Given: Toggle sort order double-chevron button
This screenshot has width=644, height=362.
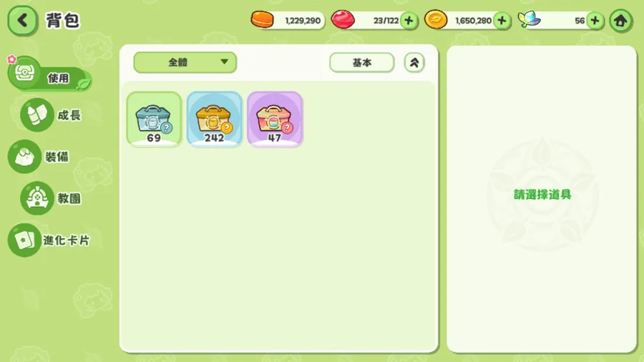Looking at the screenshot, I should click(414, 62).
